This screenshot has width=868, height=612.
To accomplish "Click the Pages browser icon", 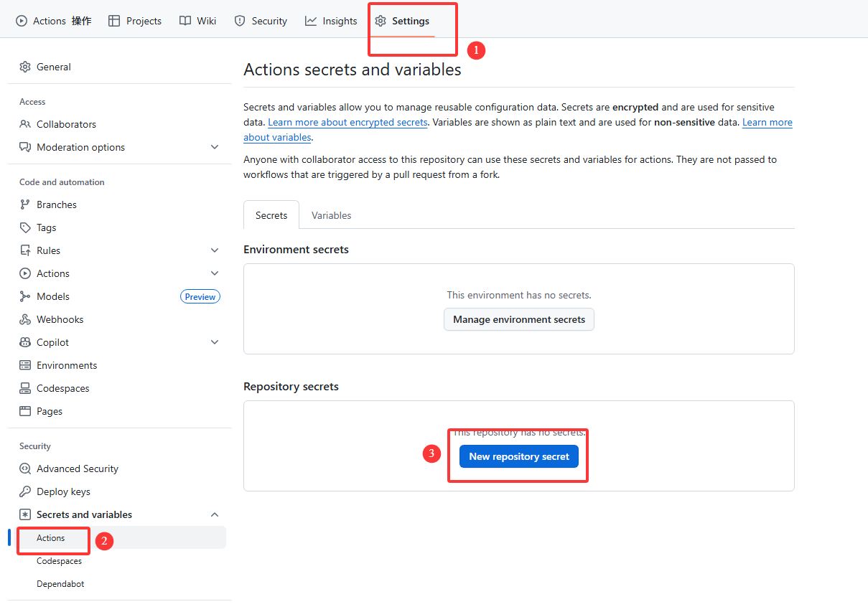I will 25,411.
